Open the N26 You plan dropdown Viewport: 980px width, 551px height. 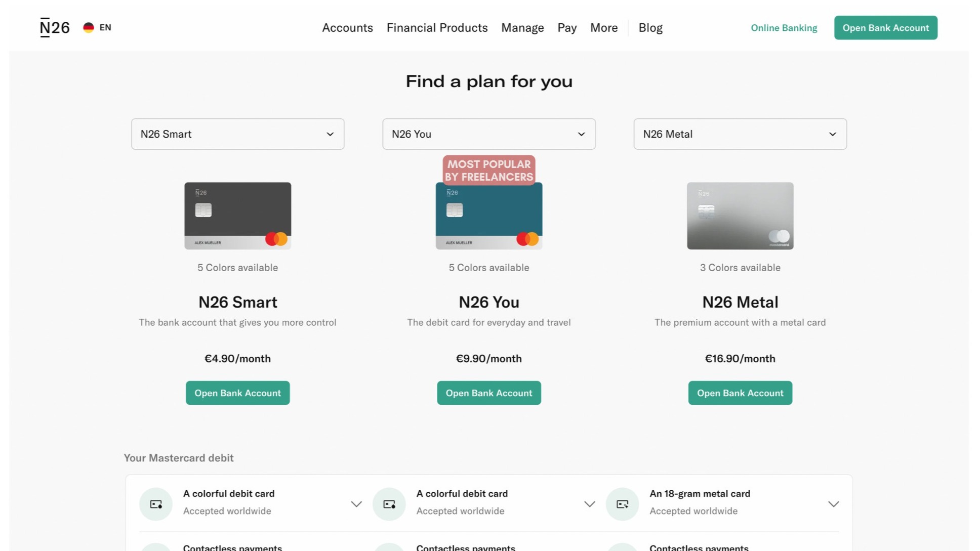488,134
